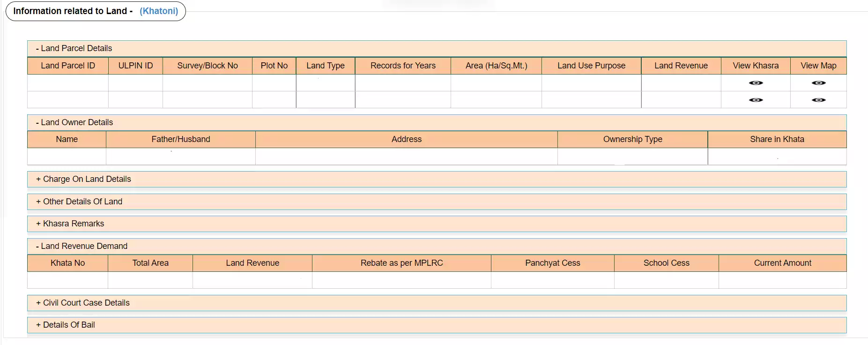Expand the Civil Court Case Details section
This screenshot has width=868, height=345.
(x=437, y=303)
